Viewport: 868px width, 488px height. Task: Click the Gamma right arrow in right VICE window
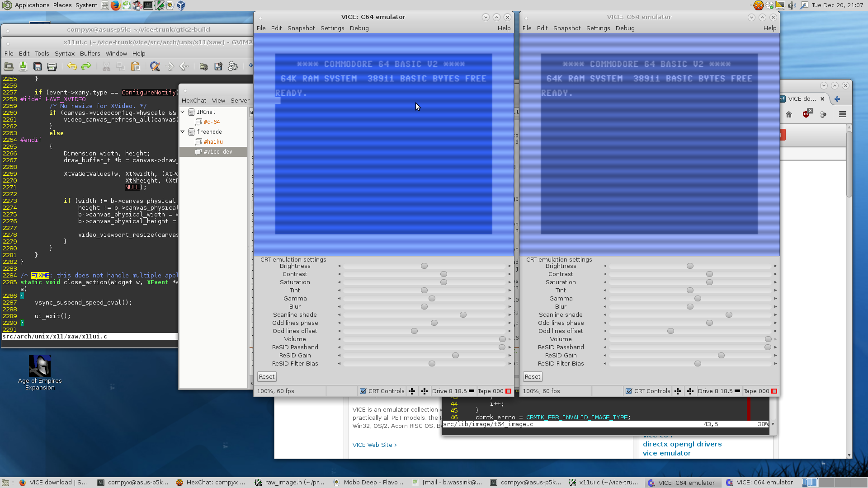(x=775, y=299)
